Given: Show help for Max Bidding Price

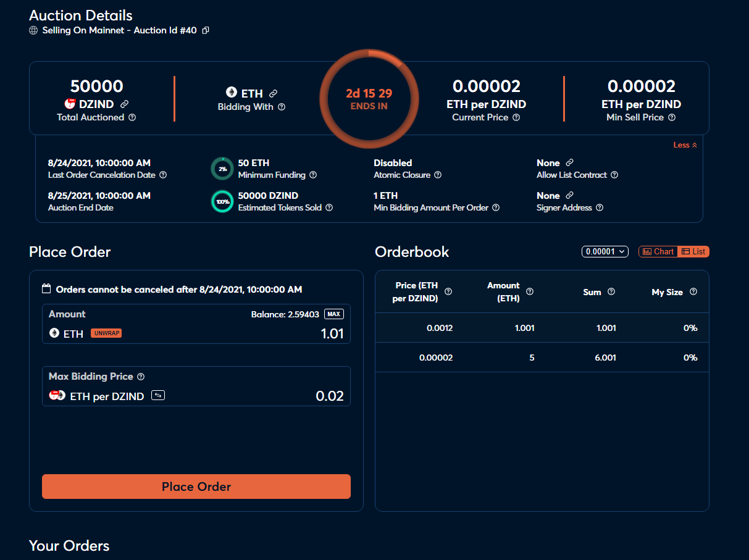Looking at the screenshot, I should point(141,376).
